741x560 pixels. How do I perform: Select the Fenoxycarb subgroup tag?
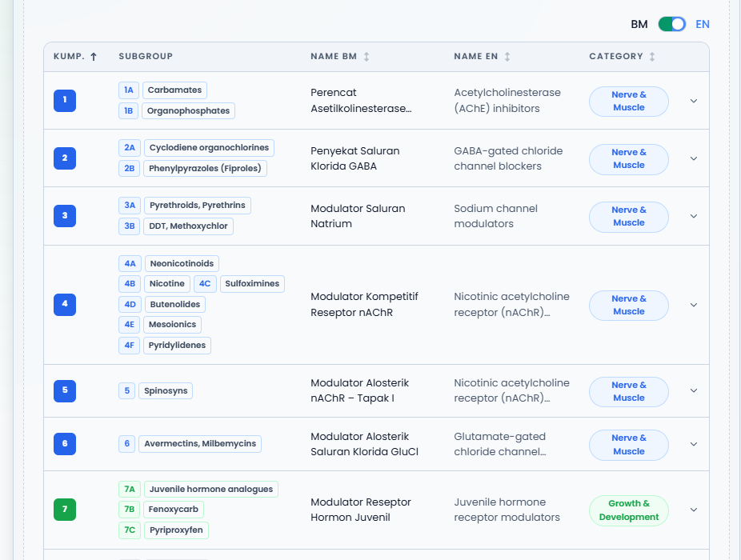[x=173, y=510]
